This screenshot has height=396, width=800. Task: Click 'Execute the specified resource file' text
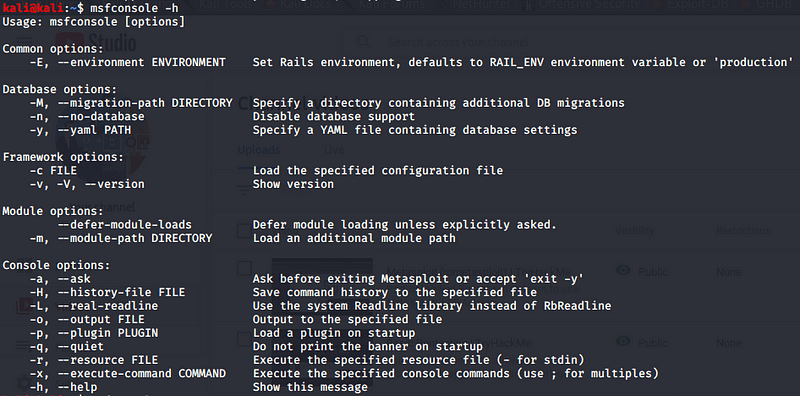click(418, 360)
